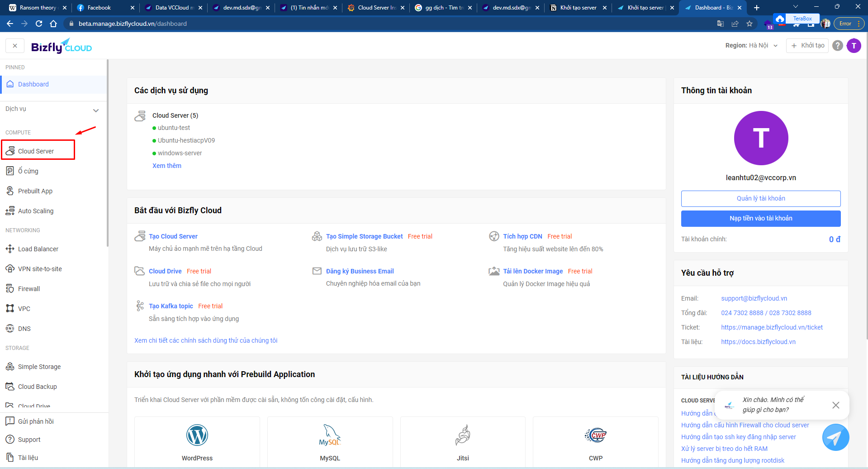Click the support@bizflycloud.vn email link
Image resolution: width=868 pixels, height=469 pixels.
click(x=754, y=298)
